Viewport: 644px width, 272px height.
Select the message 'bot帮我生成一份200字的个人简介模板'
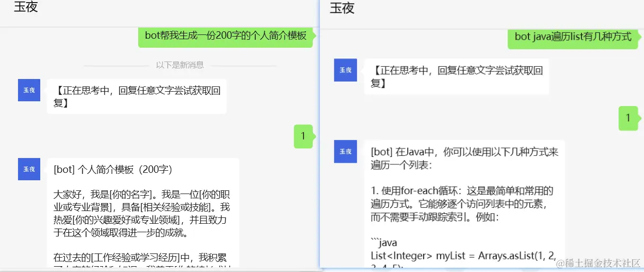(x=226, y=36)
